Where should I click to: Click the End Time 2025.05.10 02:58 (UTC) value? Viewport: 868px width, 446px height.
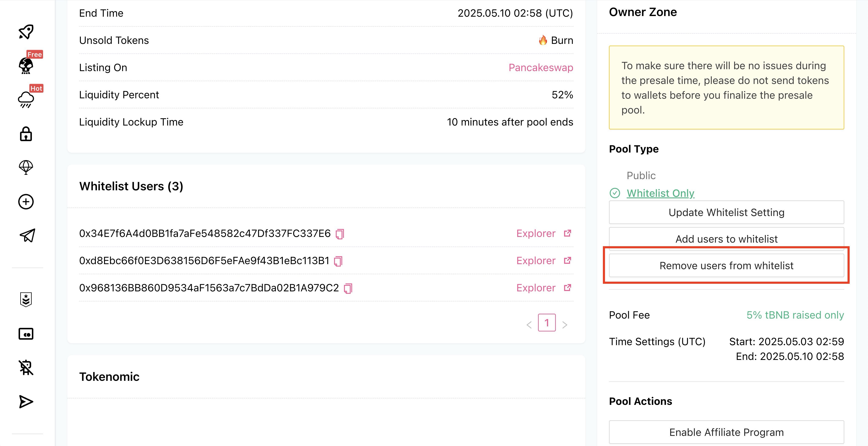click(x=515, y=13)
